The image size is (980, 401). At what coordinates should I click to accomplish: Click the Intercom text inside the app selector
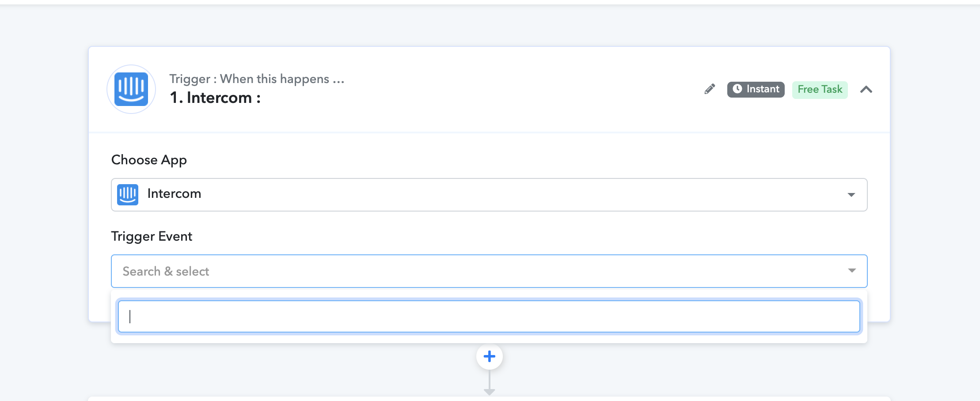174,194
